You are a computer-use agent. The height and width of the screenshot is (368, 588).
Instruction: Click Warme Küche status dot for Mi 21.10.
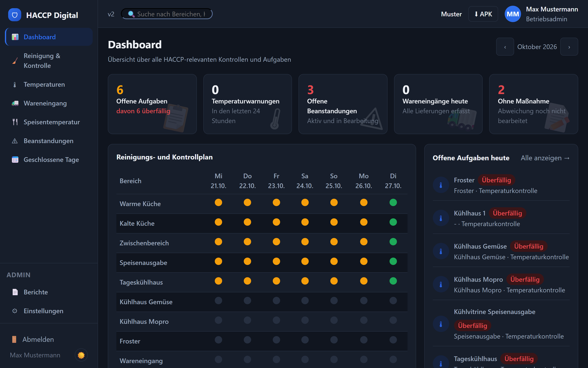218,202
